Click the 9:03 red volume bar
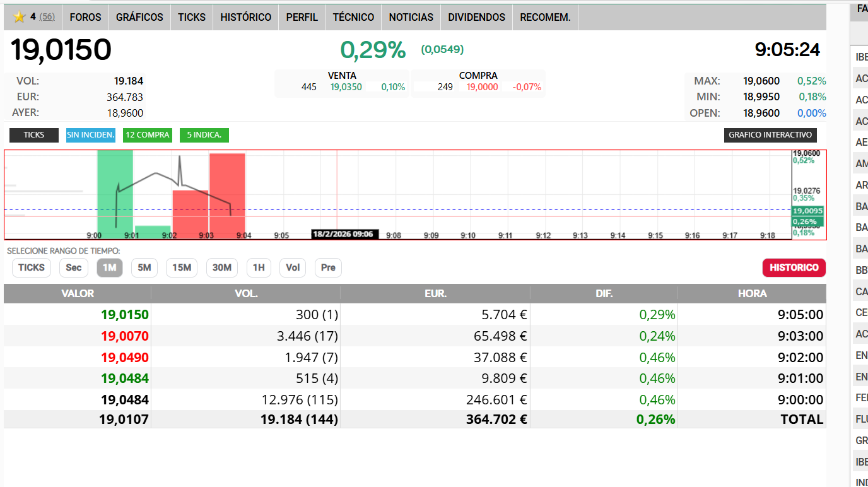Image resolution: width=868 pixels, height=487 pixels. click(227, 196)
